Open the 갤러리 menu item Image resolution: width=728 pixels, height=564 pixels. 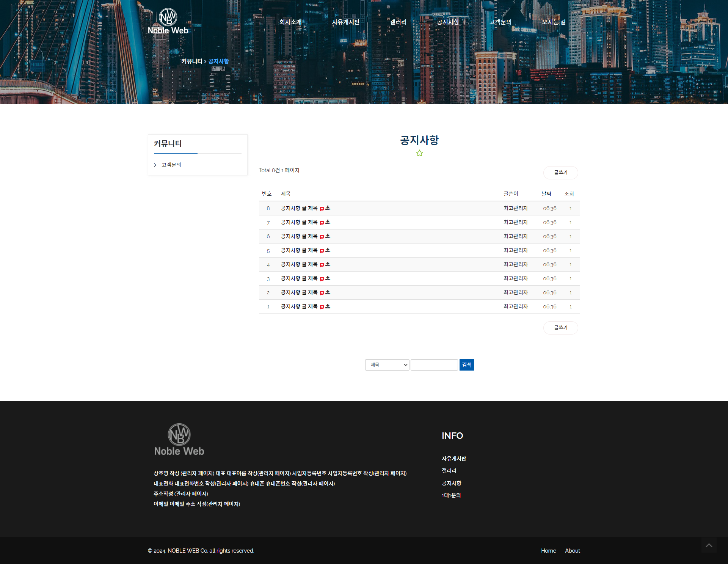coord(398,22)
